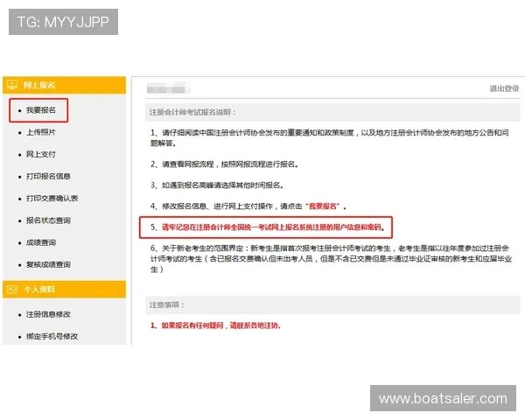The width and height of the screenshot is (525, 420).
Task: Click the 注册会计师考试报名说明 heading
Action: click(x=192, y=112)
